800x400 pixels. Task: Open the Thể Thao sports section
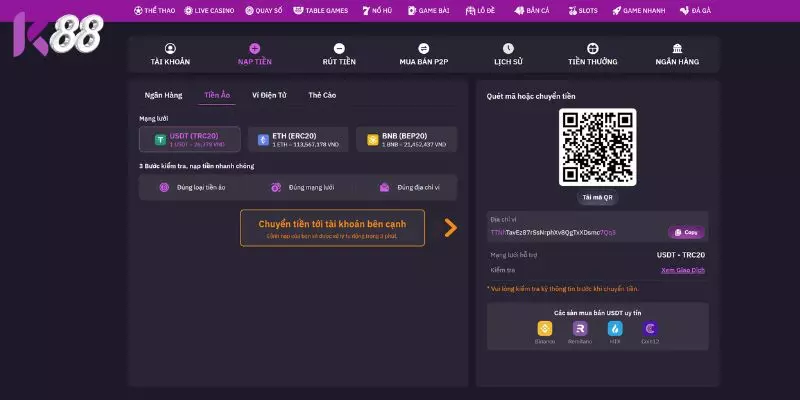pos(154,10)
